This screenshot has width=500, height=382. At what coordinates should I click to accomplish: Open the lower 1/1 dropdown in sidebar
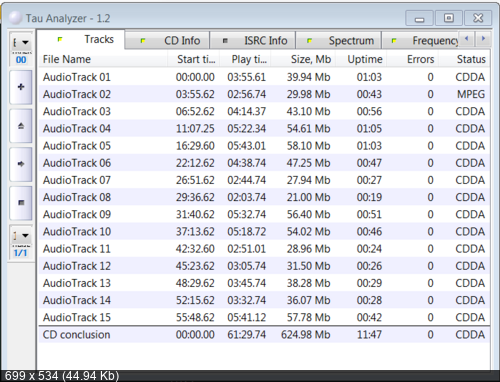pyautogui.click(x=21, y=236)
